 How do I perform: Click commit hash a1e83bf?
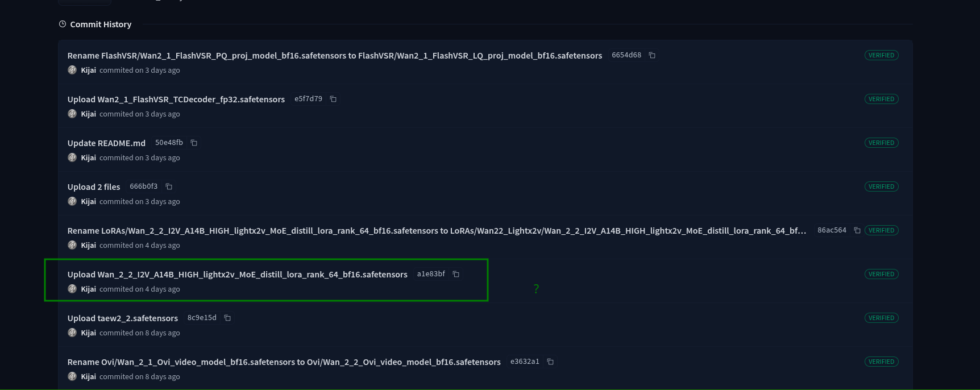tap(431, 274)
